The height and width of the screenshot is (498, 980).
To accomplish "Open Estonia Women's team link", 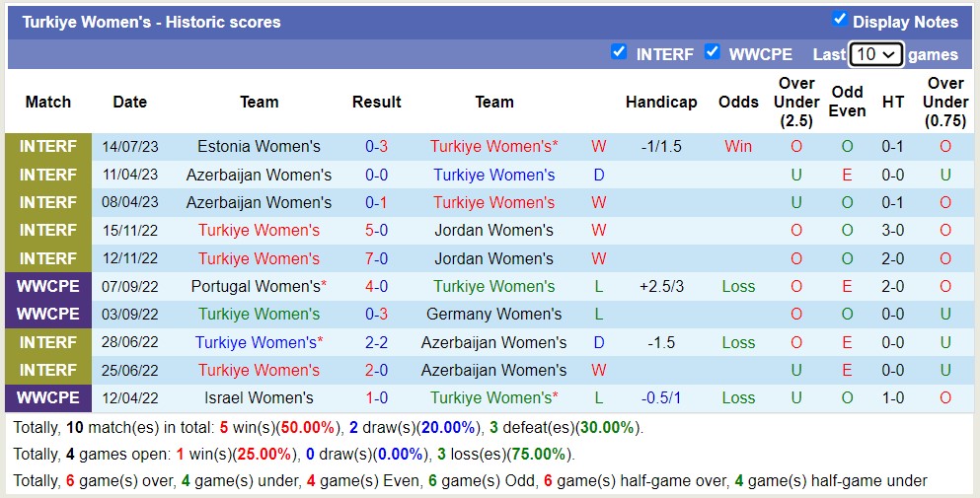I will pyautogui.click(x=259, y=146).
